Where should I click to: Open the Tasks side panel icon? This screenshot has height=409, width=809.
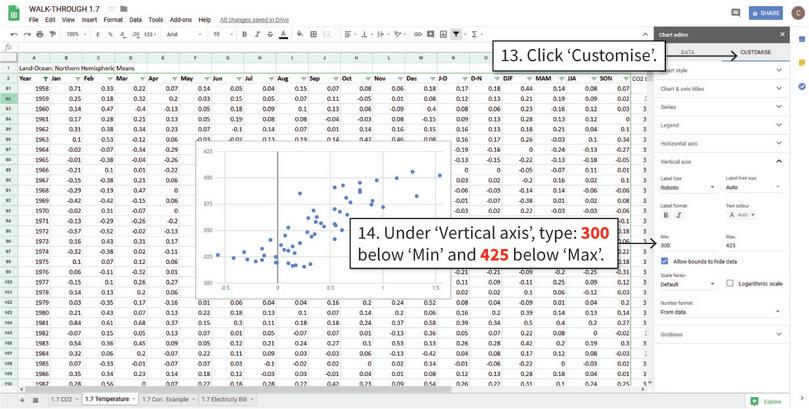click(801, 87)
